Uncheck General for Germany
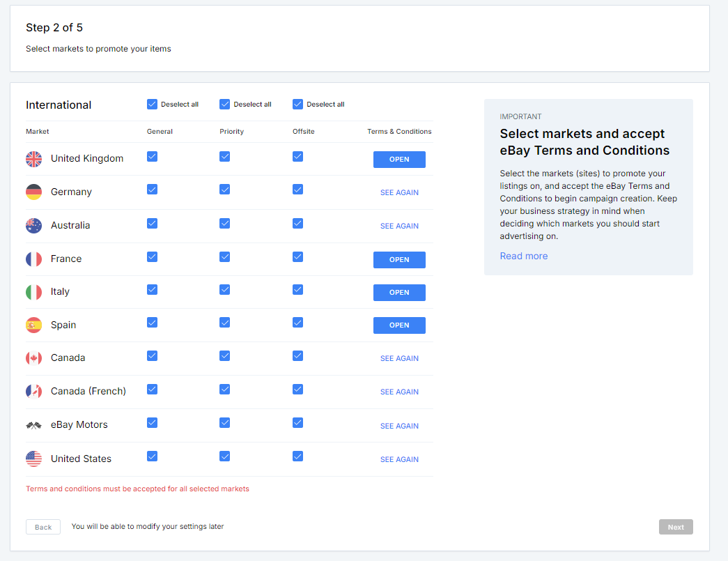Viewport: 728px width, 561px height. [152, 190]
